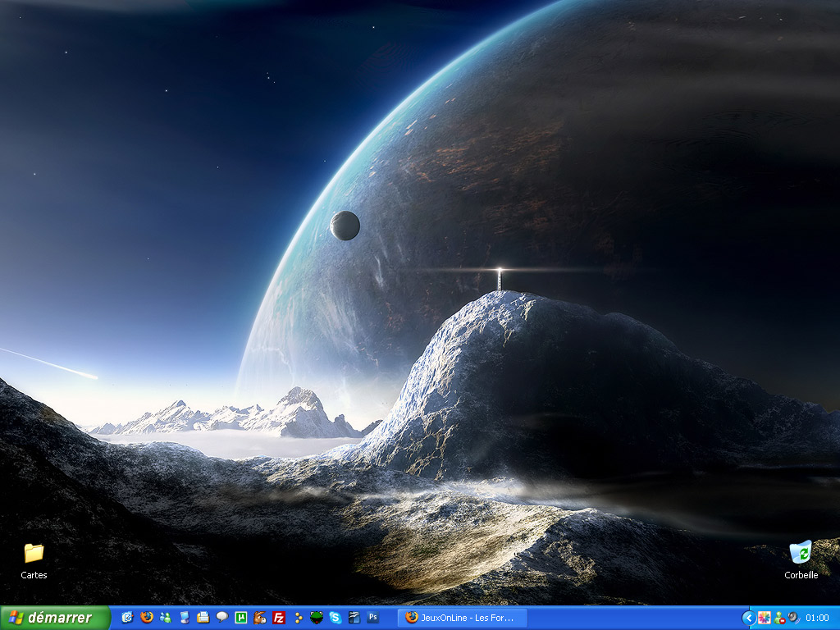
Task: Switch to JeuxOnLine Firefox taskbar window
Action: (463, 618)
